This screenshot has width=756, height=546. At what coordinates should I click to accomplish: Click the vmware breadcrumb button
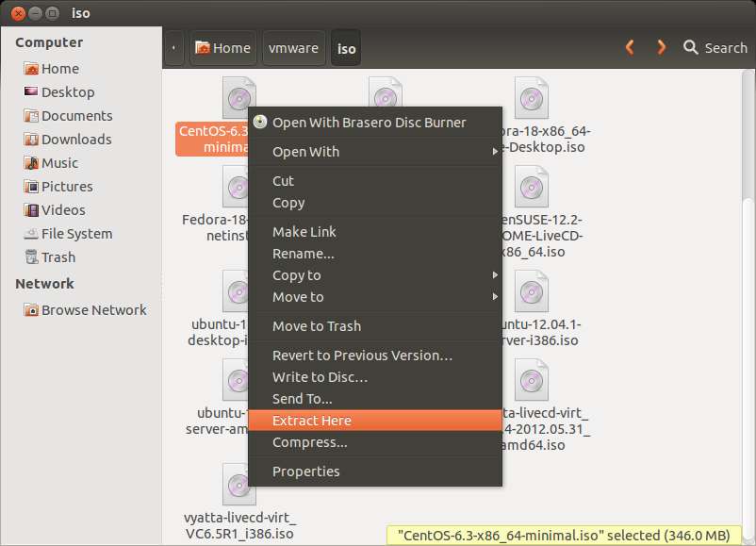pyautogui.click(x=293, y=48)
